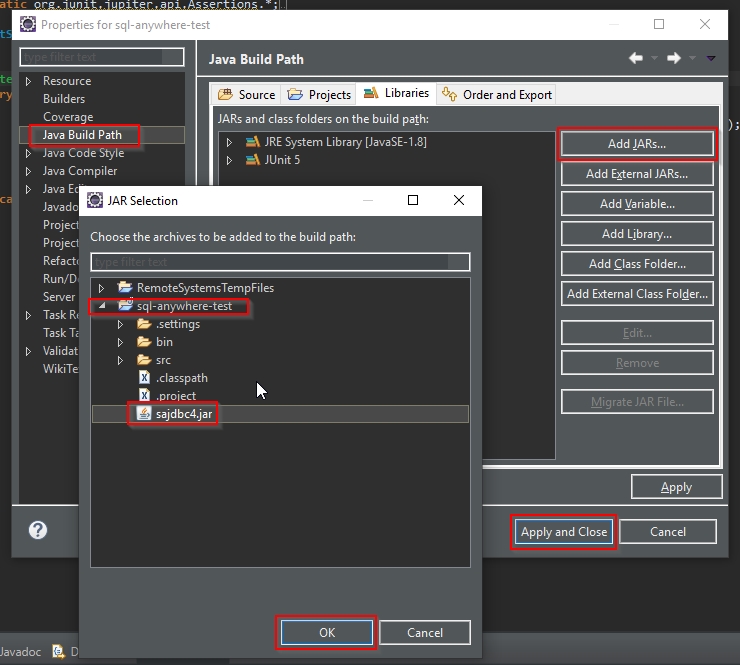Switch to the Order and Export tab
The image size is (740, 665).
click(498, 95)
